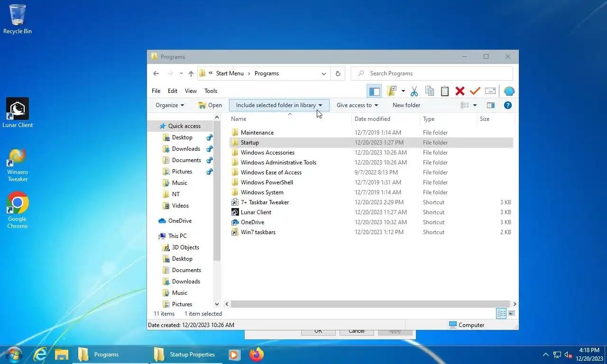This screenshot has width=607, height=364.
Task: Open the media player taskbar icon
Action: pyautogui.click(x=234, y=355)
